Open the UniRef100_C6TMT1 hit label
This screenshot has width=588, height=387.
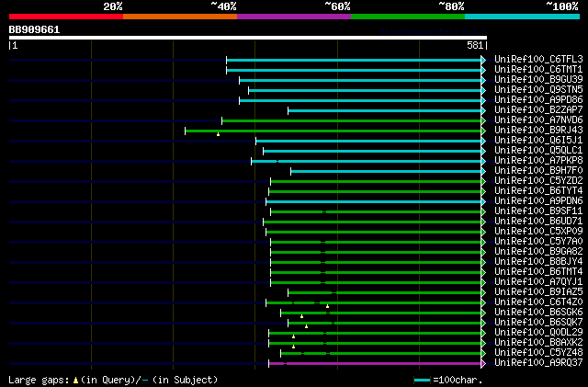pos(538,70)
